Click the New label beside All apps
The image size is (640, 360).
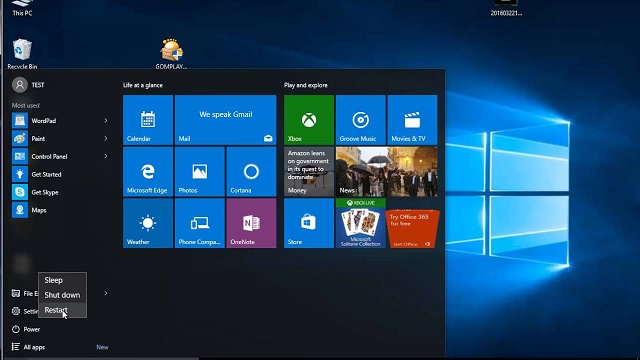tap(102, 347)
